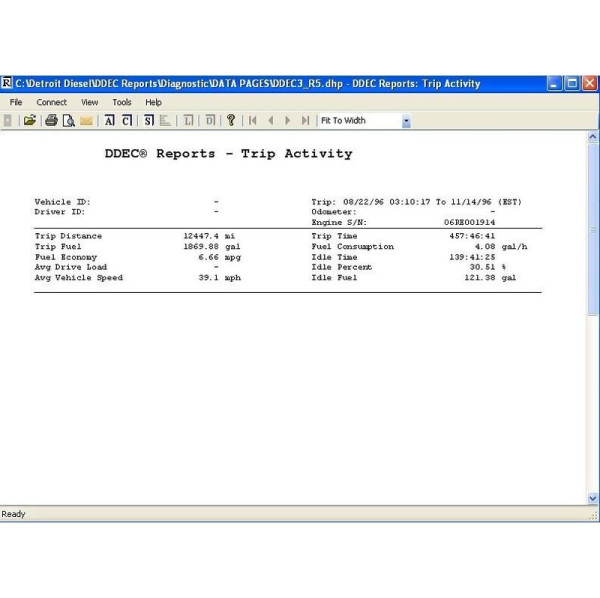
Task: Go to the first page arrow
Action: [253, 121]
